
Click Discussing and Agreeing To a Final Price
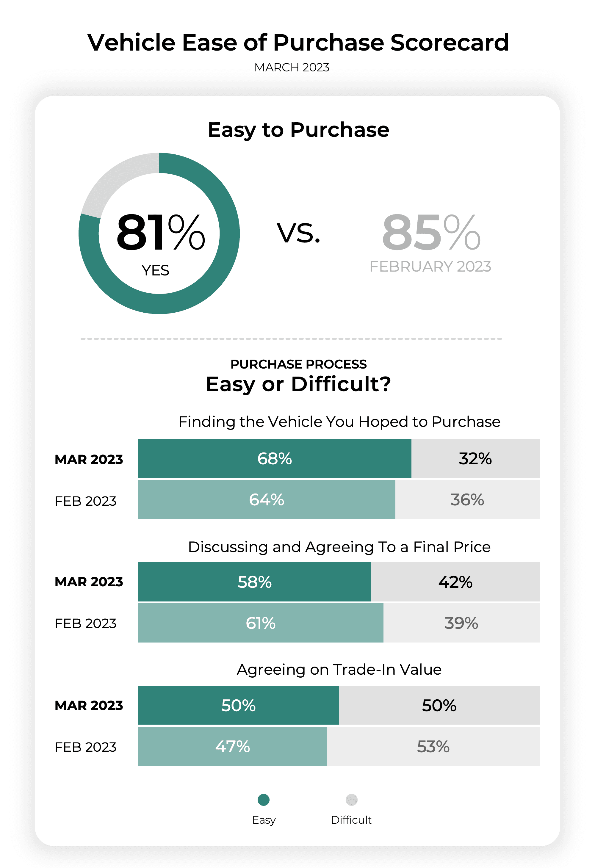pyautogui.click(x=339, y=547)
